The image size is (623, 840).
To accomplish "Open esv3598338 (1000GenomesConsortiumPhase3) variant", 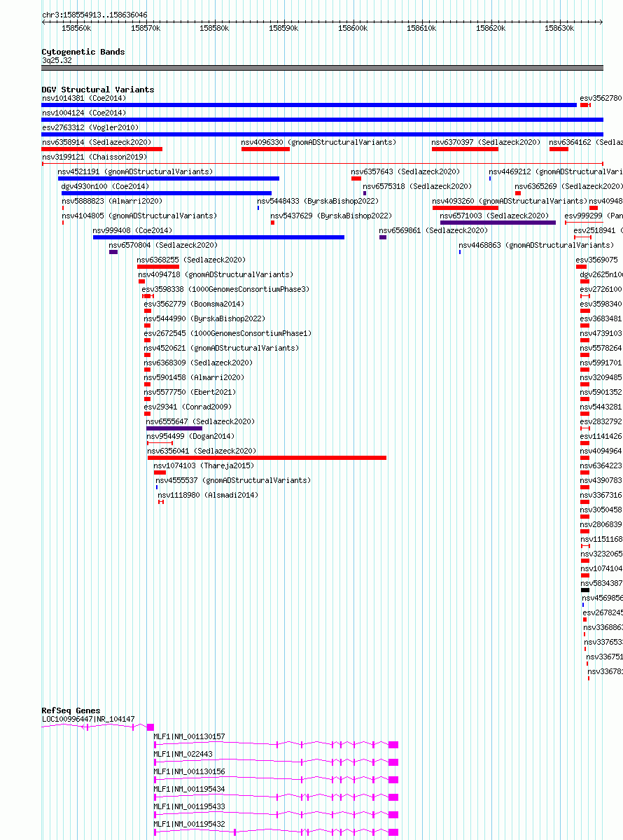I will pos(225,289).
